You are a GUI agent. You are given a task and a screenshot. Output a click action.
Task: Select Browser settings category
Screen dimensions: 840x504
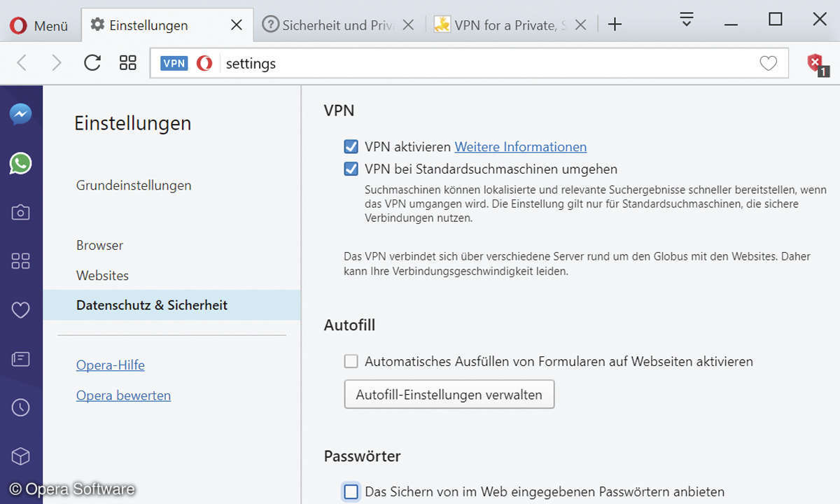[x=100, y=246]
